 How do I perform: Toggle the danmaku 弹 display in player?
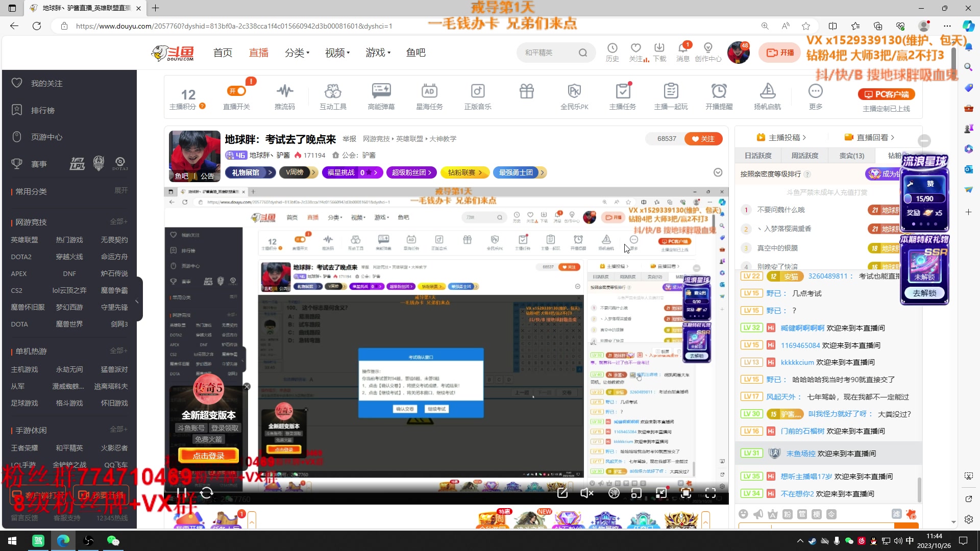pos(614,493)
